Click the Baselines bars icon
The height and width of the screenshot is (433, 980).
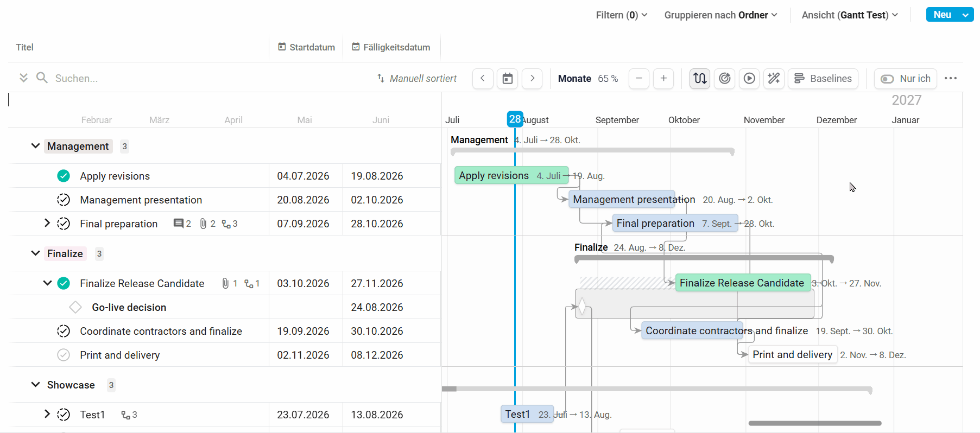799,79
